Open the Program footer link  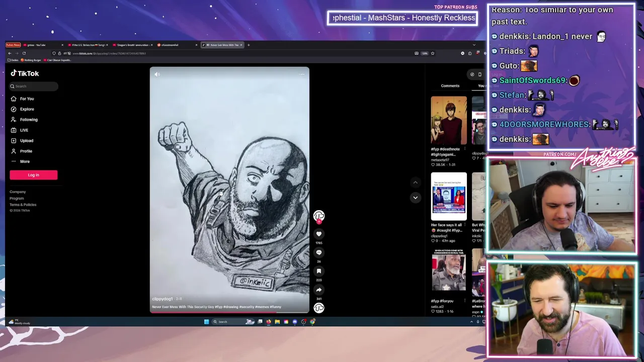17,198
